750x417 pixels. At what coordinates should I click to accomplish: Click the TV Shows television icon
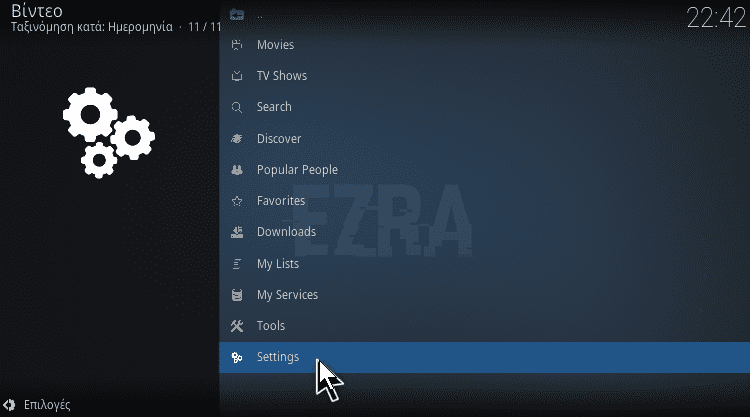[237, 76]
